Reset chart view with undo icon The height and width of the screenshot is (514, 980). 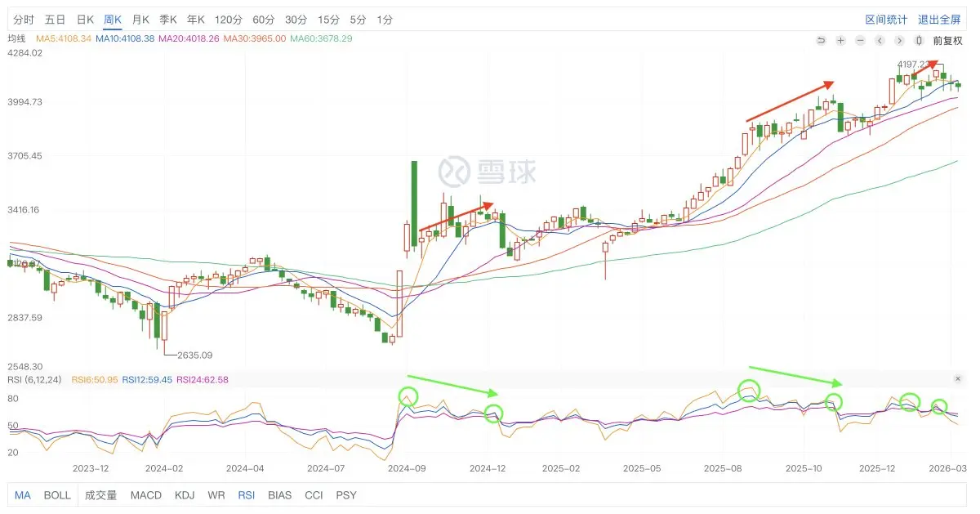821,40
